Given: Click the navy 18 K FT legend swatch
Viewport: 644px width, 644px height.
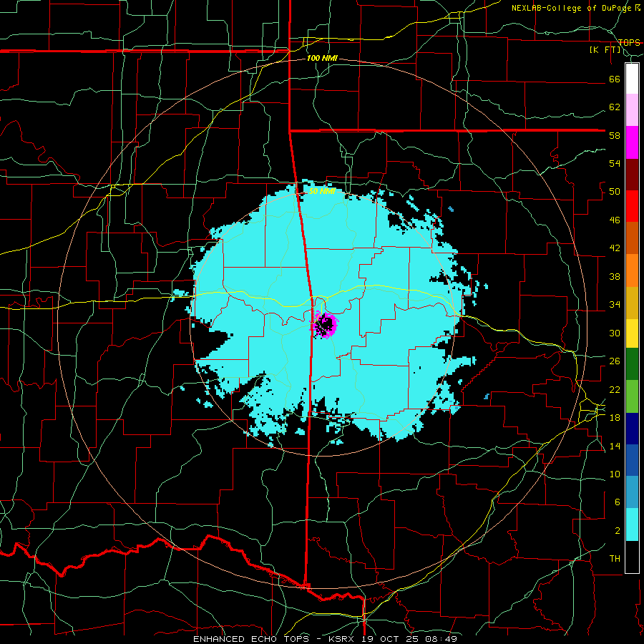Looking at the screenshot, I should click(x=632, y=429).
